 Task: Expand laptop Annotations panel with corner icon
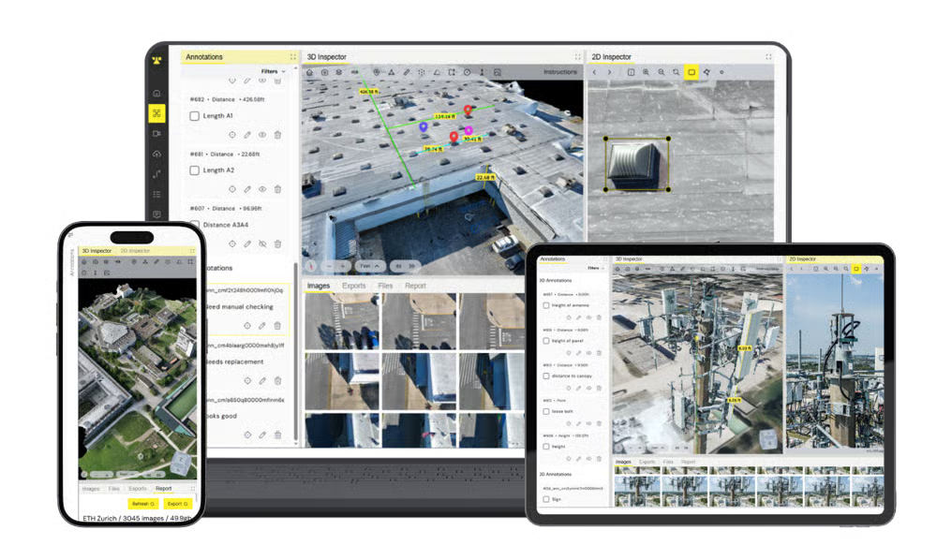point(292,57)
